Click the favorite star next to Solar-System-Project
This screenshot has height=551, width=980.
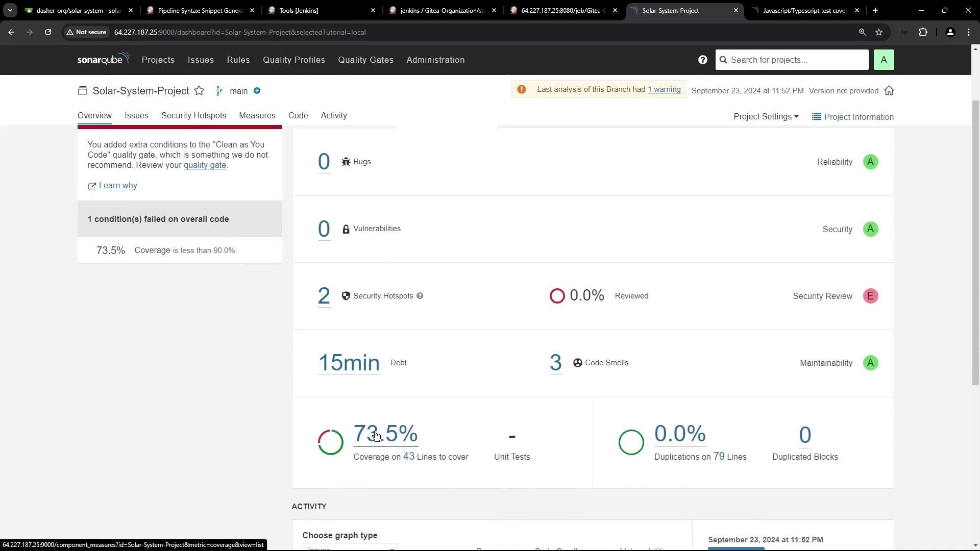pyautogui.click(x=199, y=91)
